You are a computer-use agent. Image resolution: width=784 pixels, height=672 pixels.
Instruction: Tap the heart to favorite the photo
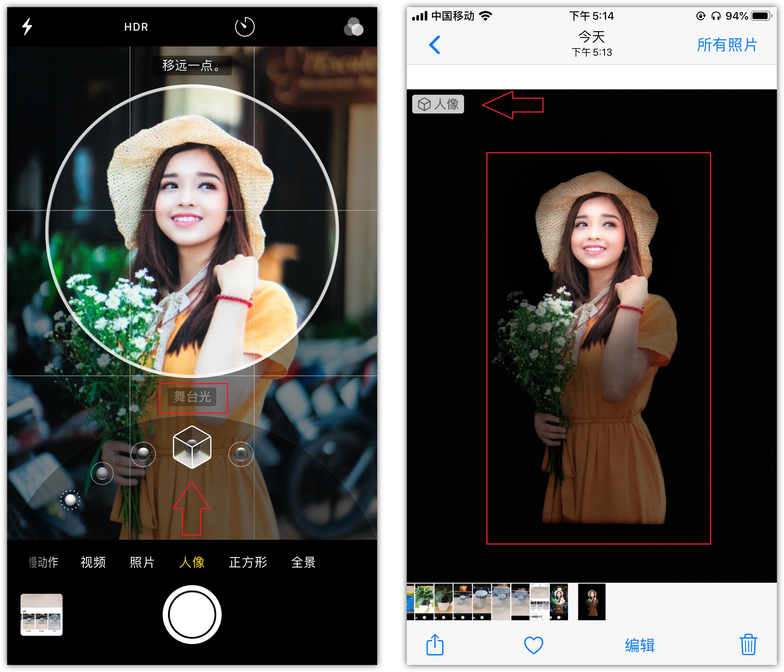click(533, 645)
